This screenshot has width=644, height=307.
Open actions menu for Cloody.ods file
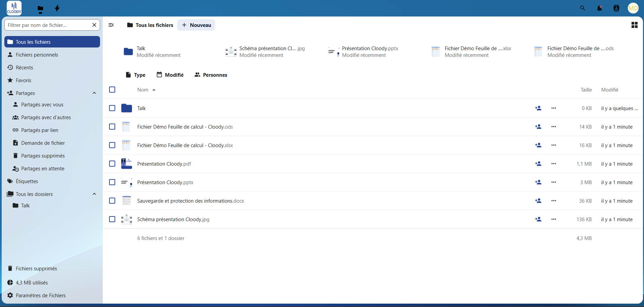point(554,127)
